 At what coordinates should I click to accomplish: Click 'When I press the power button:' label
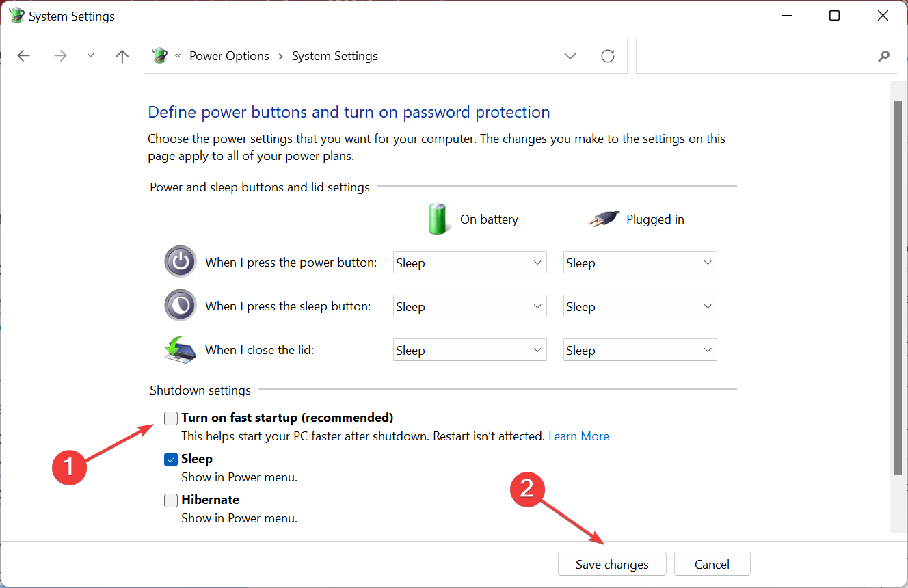pos(291,263)
